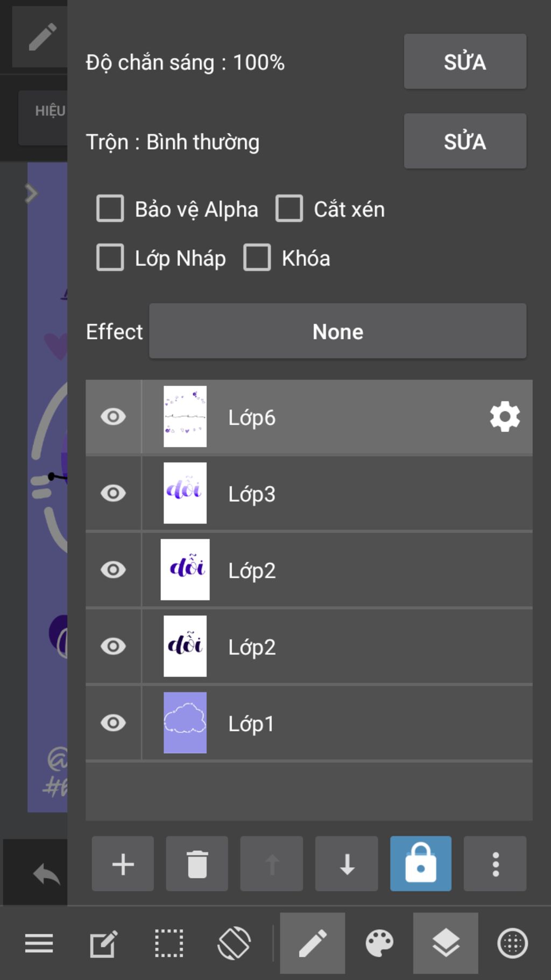The image size is (551, 980).
Task: Delete layer using trash icon
Action: (197, 864)
